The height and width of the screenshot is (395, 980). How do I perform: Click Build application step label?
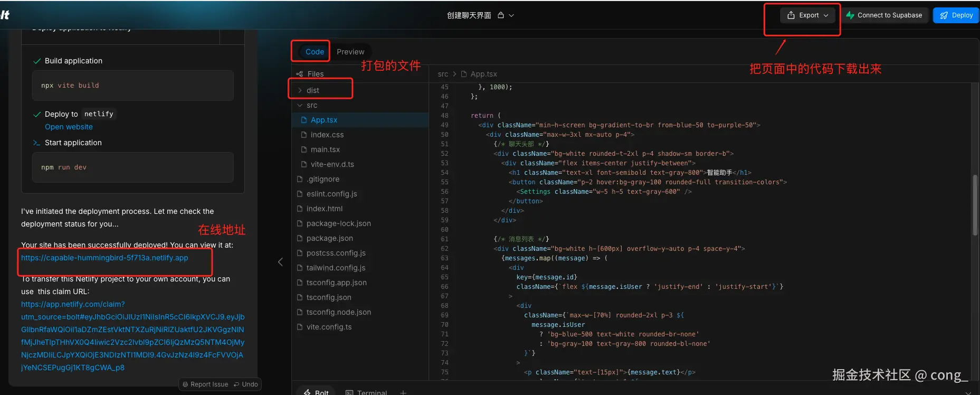73,61
